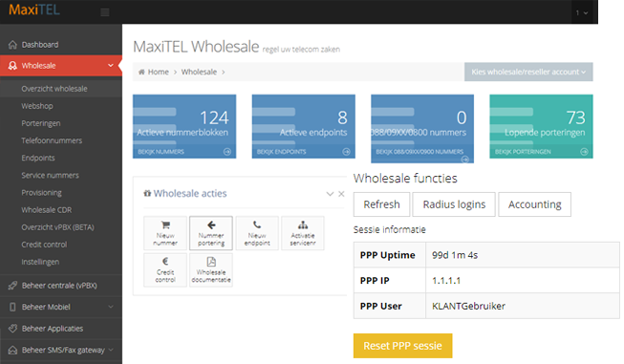The image size is (624, 364).
Task: Click Home breadcrumb link
Action: coord(158,72)
